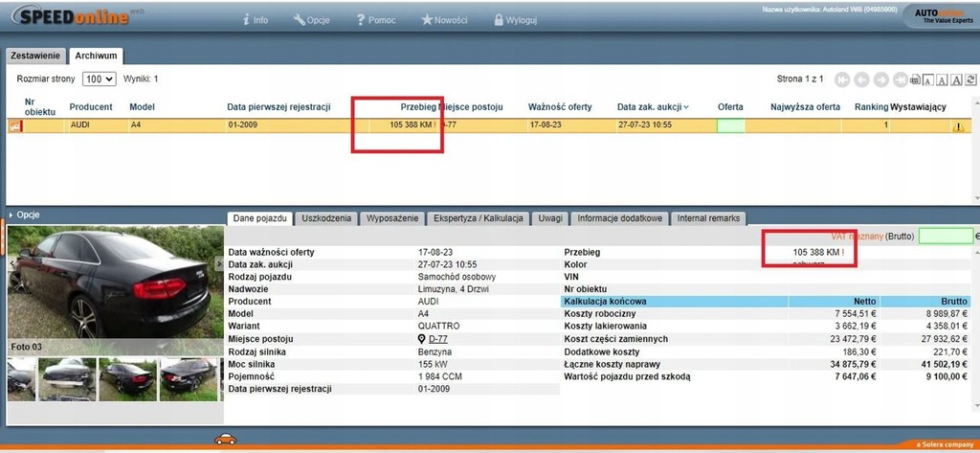Select the smallest font size icon
The height and width of the screenshot is (453, 980).
(x=929, y=79)
